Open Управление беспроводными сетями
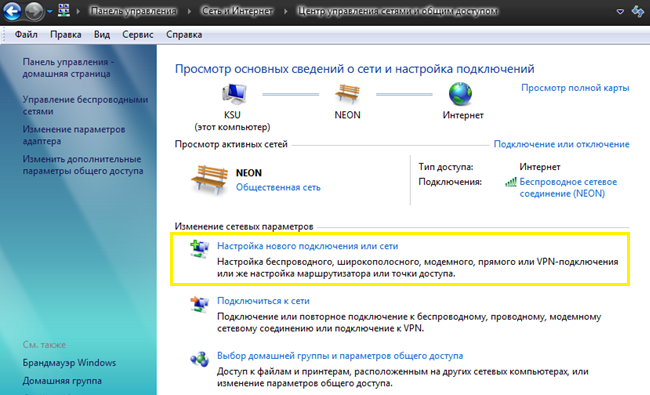 coord(85,105)
